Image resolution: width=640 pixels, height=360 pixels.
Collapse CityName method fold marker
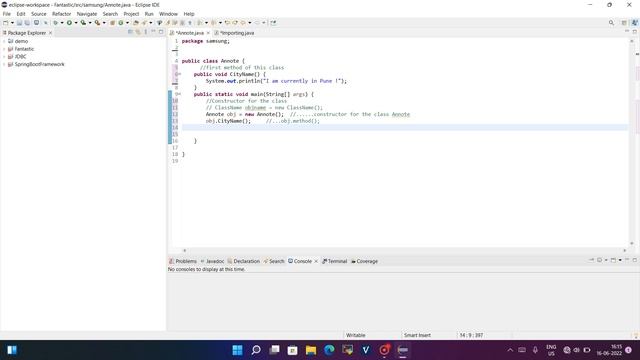click(x=179, y=74)
